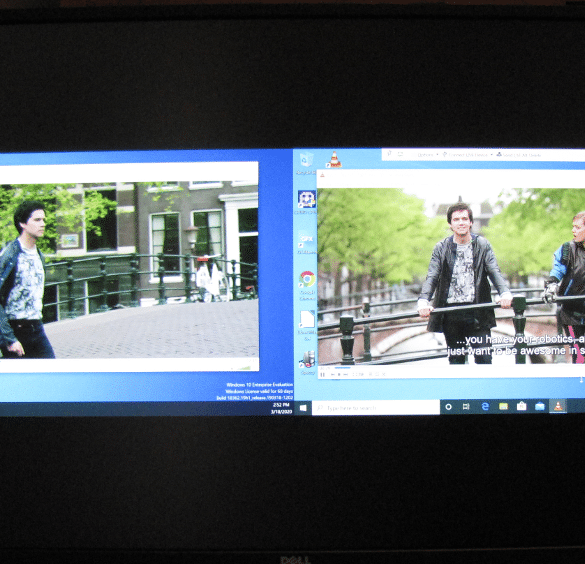Viewport: 585px width, 564px height.
Task: Click the VLC cone in window title bar
Action: click(322, 175)
